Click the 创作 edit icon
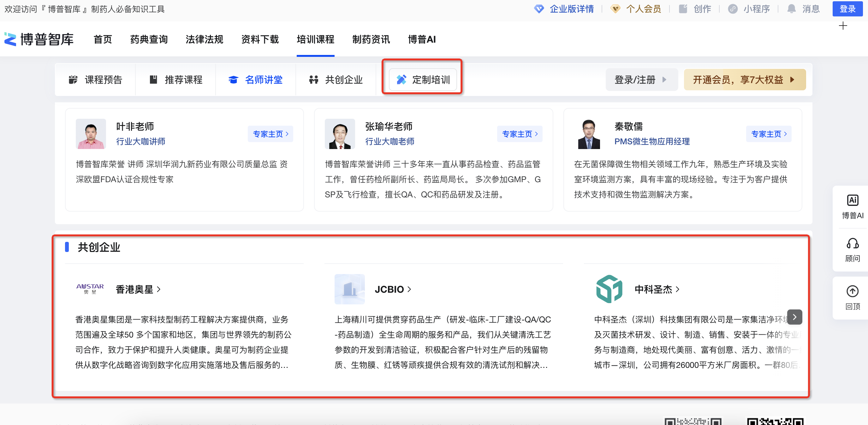868x425 pixels. coord(683,9)
